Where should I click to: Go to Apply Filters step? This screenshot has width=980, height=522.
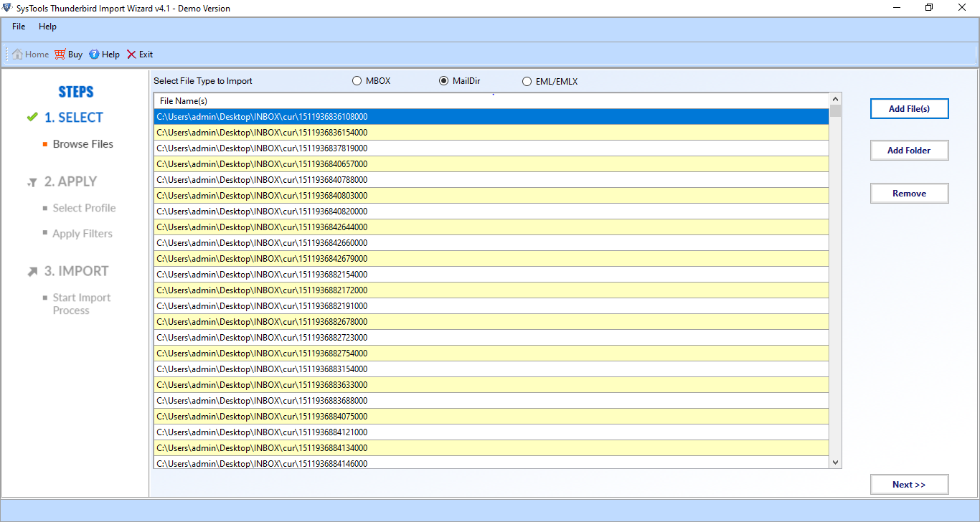pos(83,234)
